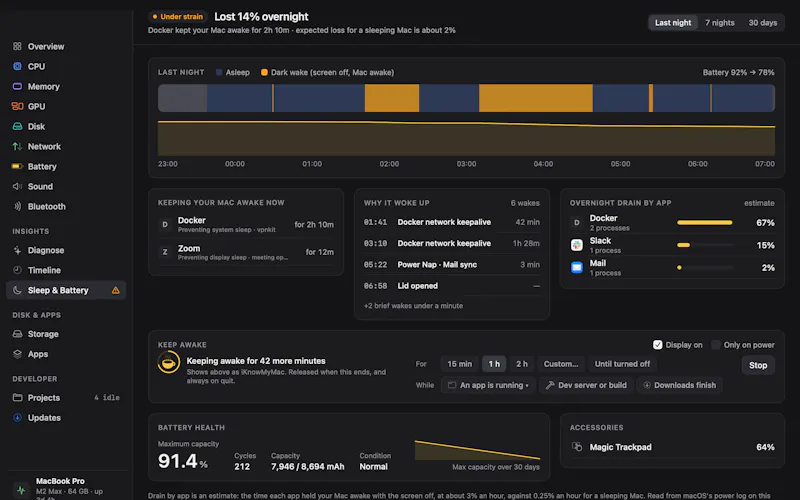Click the Docker icon in Overnight Drain list
800x500 pixels.
577,222
